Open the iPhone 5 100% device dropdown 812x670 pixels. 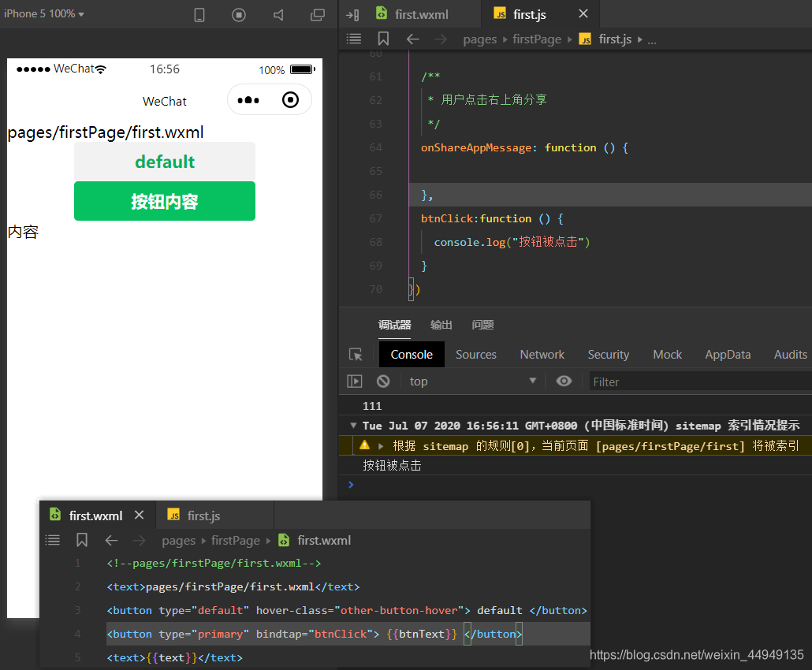44,14
